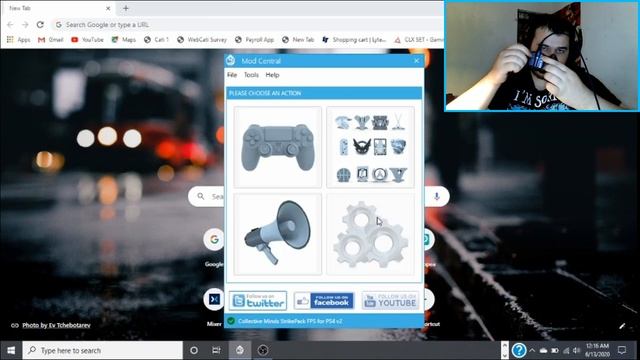The image size is (640, 360).
Task: Click the Mod Central title bar logo
Action: 231,60
